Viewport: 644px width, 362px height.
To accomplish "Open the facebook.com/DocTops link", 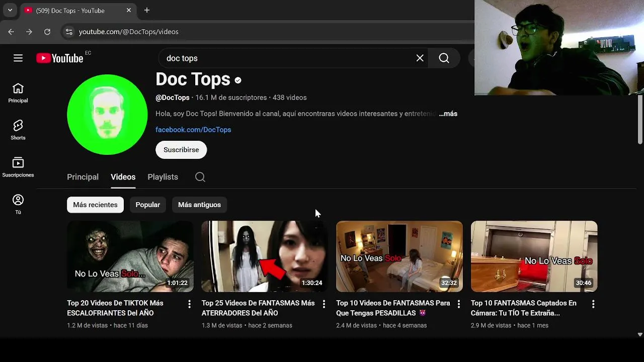I will (193, 130).
